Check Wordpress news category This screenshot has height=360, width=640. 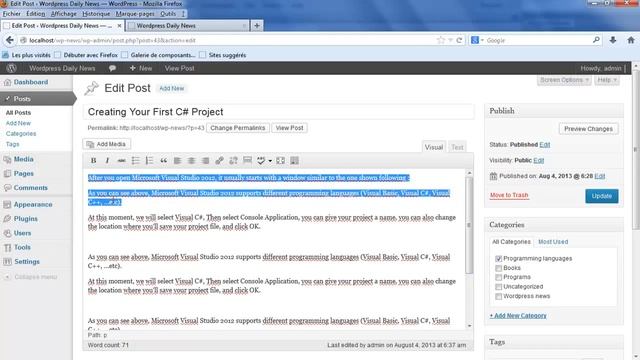[498, 296]
